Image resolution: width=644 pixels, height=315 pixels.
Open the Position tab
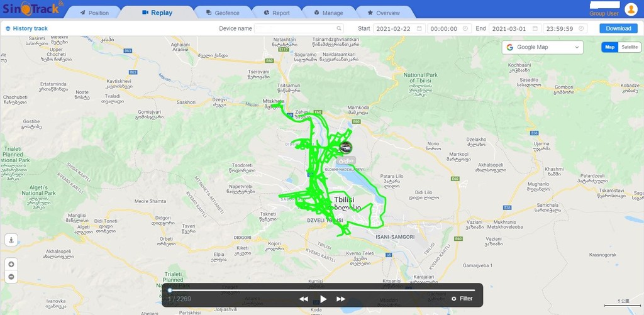pyautogui.click(x=94, y=13)
